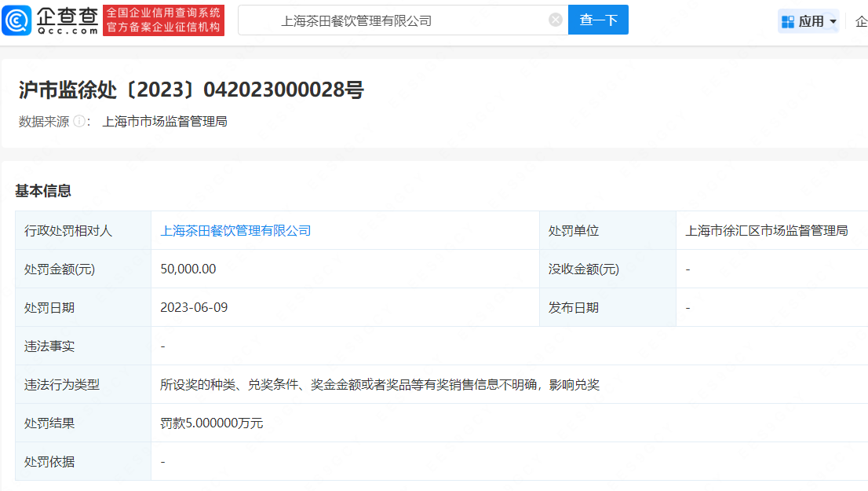
Task: Click the 基本信息 section heading
Action: [x=43, y=191]
